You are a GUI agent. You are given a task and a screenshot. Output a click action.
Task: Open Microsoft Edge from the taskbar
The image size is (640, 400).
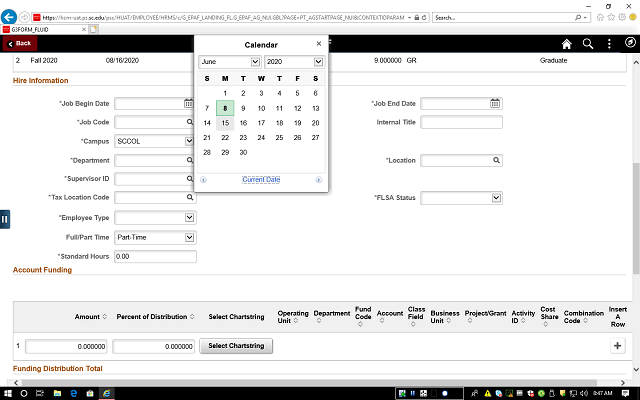coord(73,393)
